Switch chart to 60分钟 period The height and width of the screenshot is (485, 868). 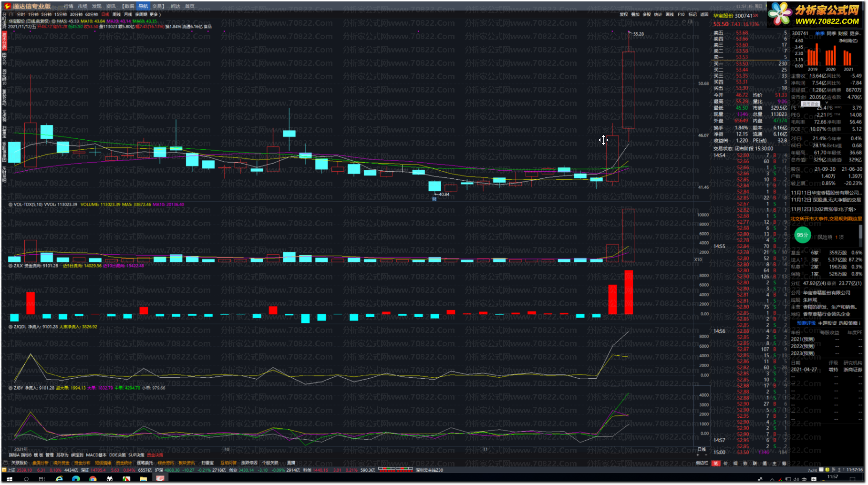92,14
